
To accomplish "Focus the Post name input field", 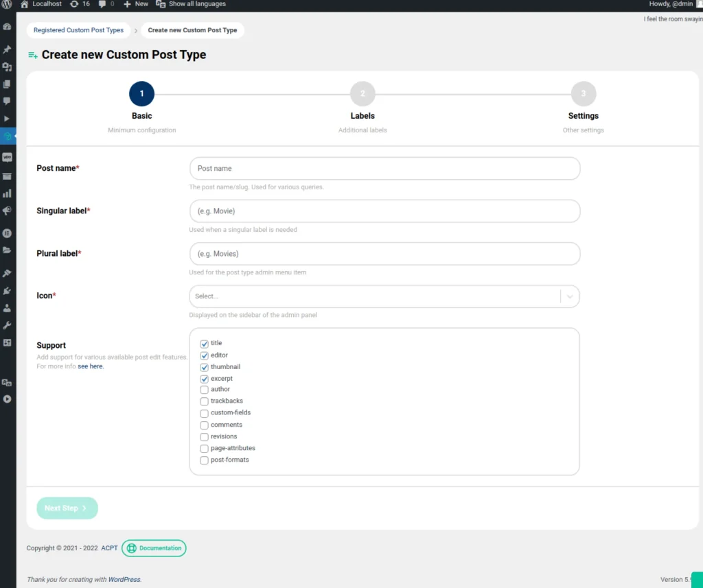I will pyautogui.click(x=384, y=169).
